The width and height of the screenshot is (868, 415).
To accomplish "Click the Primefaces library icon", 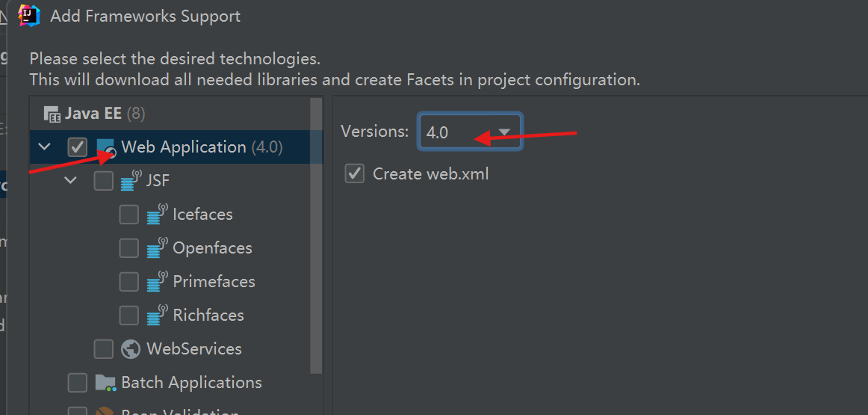I will click(x=157, y=282).
